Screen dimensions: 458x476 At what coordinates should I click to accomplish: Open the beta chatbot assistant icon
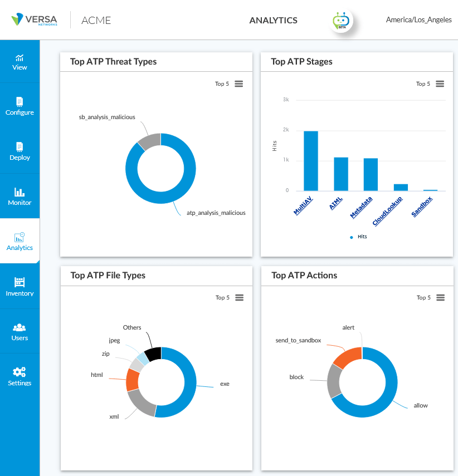click(x=341, y=21)
